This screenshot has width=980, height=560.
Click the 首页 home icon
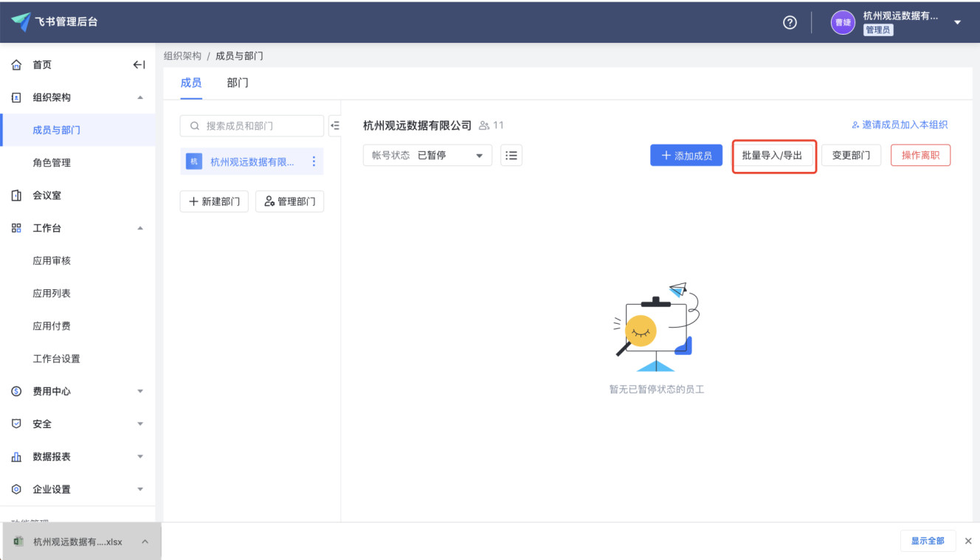pyautogui.click(x=16, y=65)
